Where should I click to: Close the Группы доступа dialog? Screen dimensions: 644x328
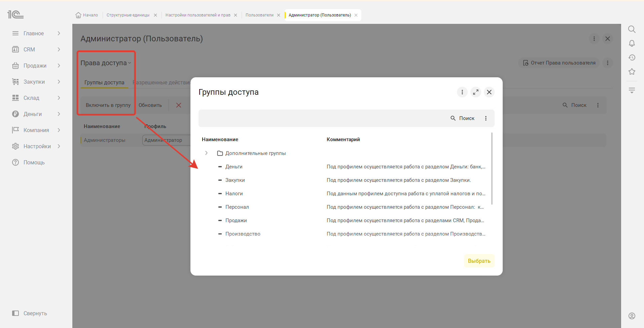[x=489, y=92]
